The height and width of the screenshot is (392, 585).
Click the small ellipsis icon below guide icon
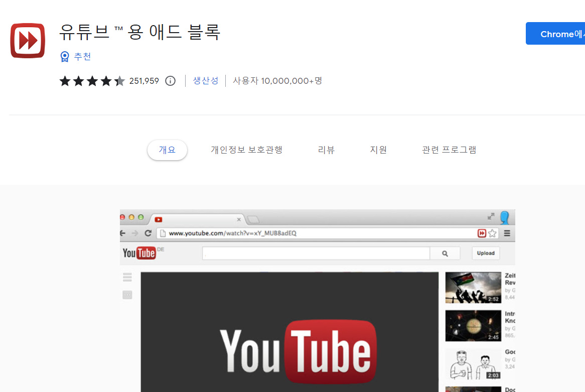[127, 295]
